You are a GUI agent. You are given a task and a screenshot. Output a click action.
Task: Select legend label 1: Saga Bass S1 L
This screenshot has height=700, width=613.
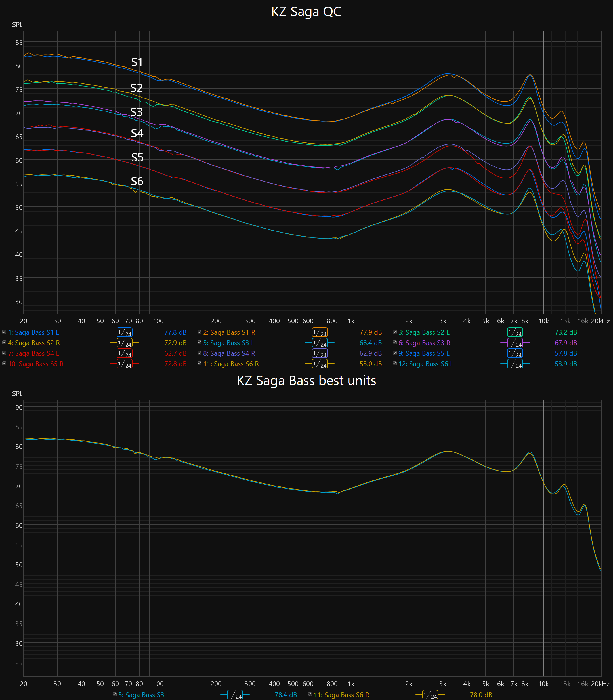click(x=33, y=332)
